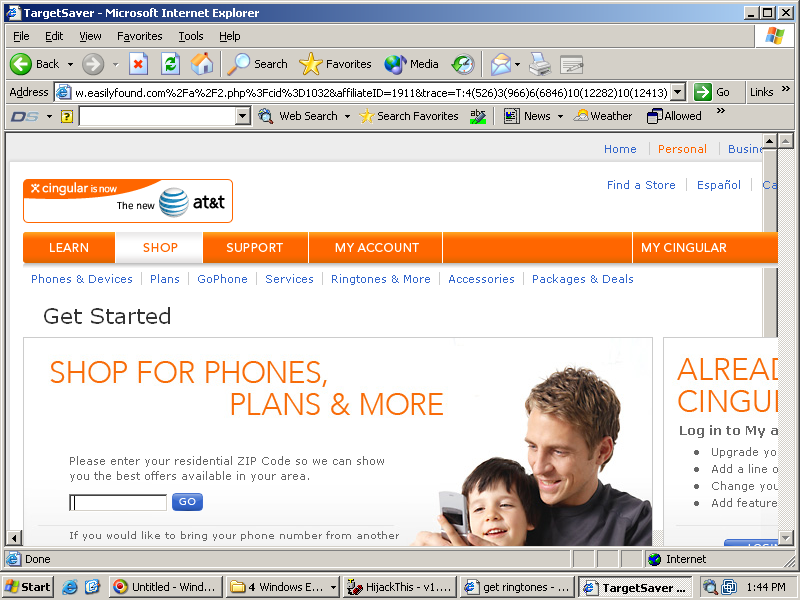Open the Media globe icon
Viewport: 800px width, 600px height.
[411, 64]
